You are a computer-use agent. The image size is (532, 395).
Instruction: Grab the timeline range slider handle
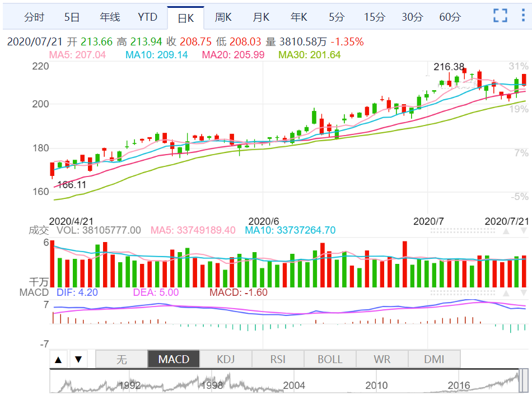[524, 381]
